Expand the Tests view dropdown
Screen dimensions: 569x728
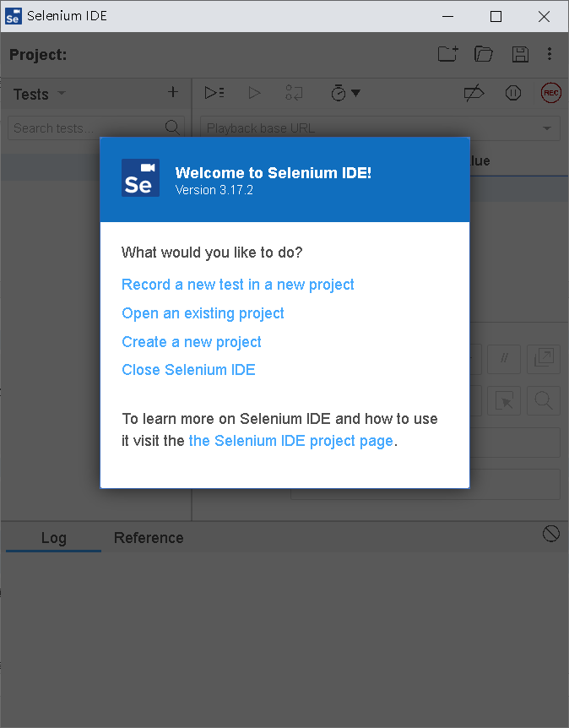61,94
